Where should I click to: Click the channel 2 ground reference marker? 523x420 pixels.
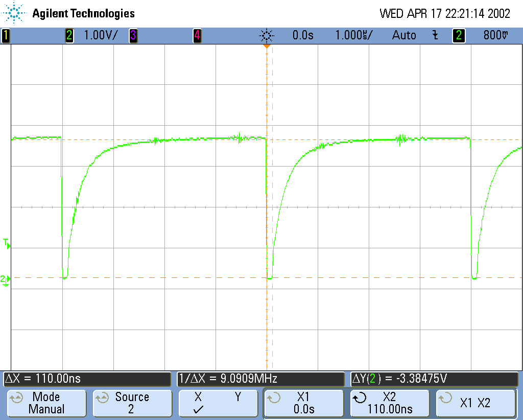(5, 280)
